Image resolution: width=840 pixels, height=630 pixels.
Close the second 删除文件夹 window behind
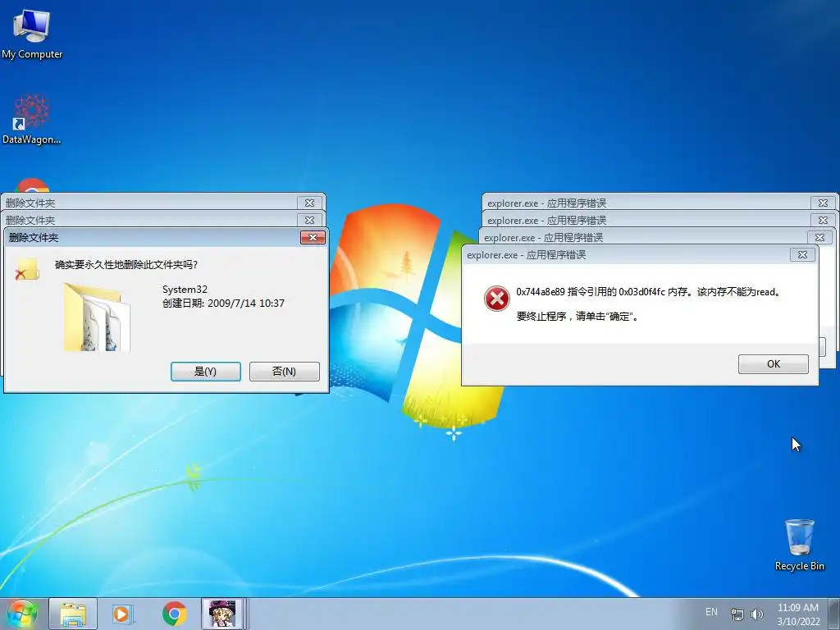(x=309, y=220)
